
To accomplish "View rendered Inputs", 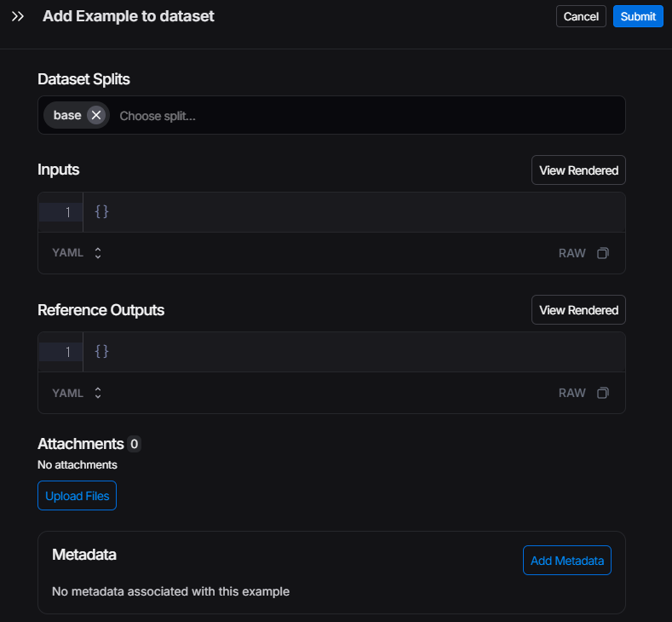I will 578,170.
